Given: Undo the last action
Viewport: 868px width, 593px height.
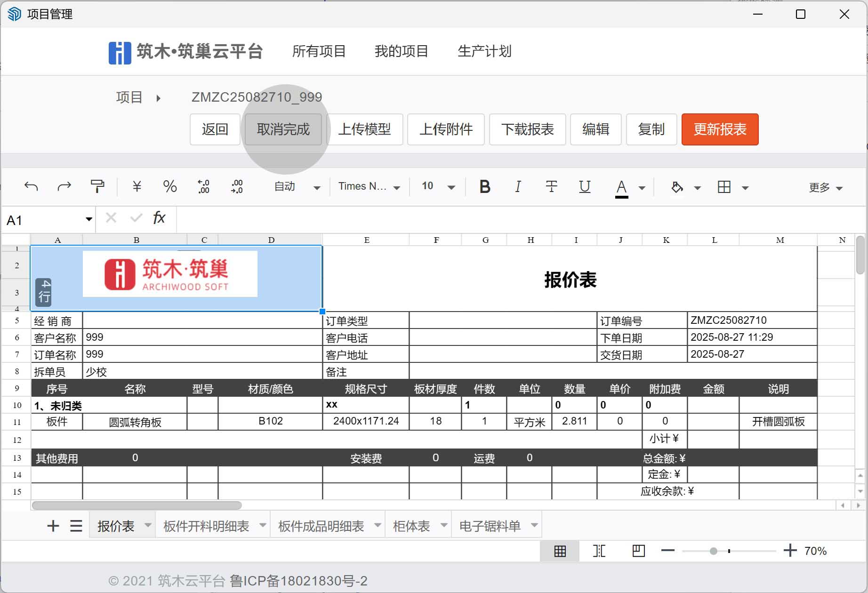Looking at the screenshot, I should click(x=31, y=186).
